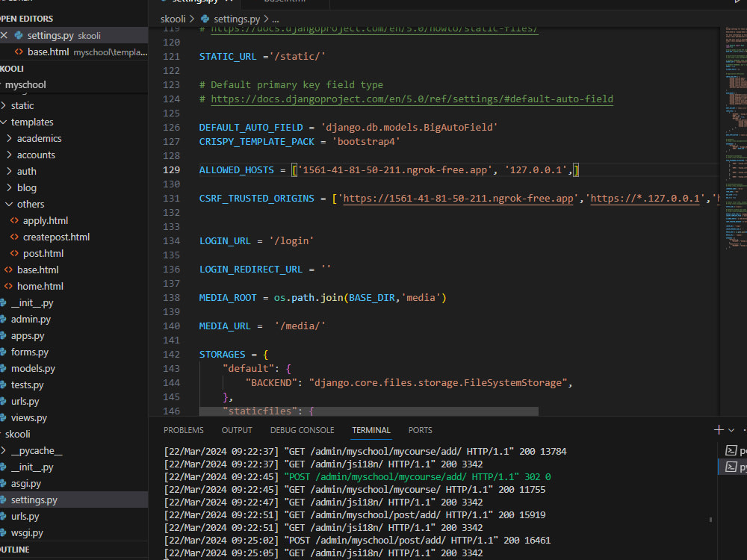747x560 pixels.
Task: Open __init__.py above asgi.py
Action: point(74,467)
